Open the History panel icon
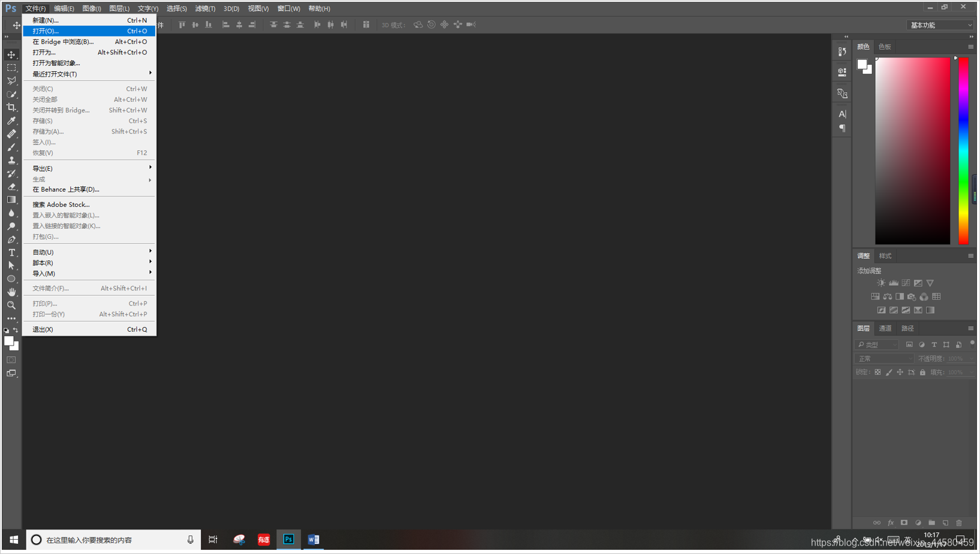 [x=842, y=52]
